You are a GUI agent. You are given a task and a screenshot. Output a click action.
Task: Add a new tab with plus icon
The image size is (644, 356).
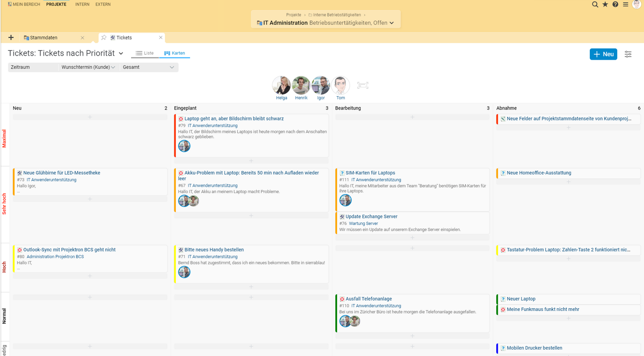pyautogui.click(x=11, y=38)
